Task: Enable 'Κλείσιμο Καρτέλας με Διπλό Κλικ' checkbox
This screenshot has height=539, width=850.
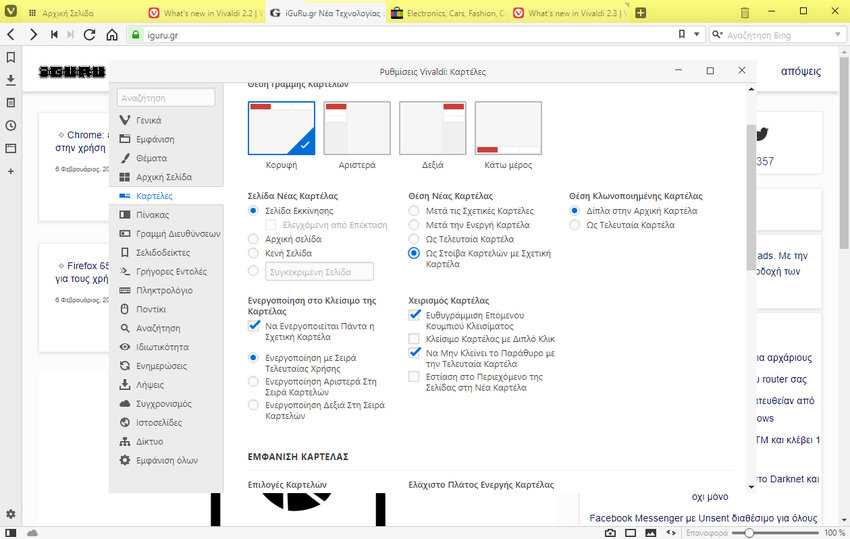Action: tap(415, 339)
